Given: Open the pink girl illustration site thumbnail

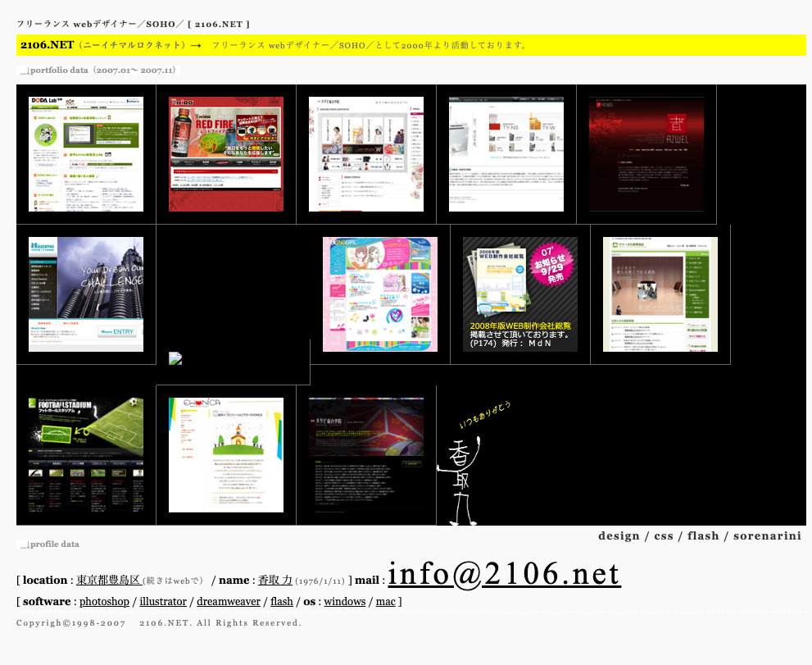Looking at the screenshot, I should tap(380, 294).
